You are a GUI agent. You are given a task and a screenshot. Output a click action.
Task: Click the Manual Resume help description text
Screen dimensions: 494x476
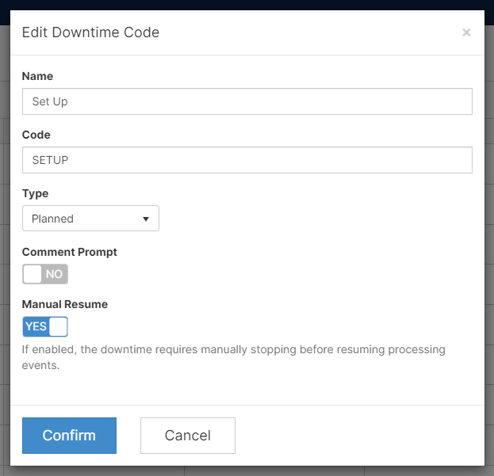pyautogui.click(x=234, y=357)
